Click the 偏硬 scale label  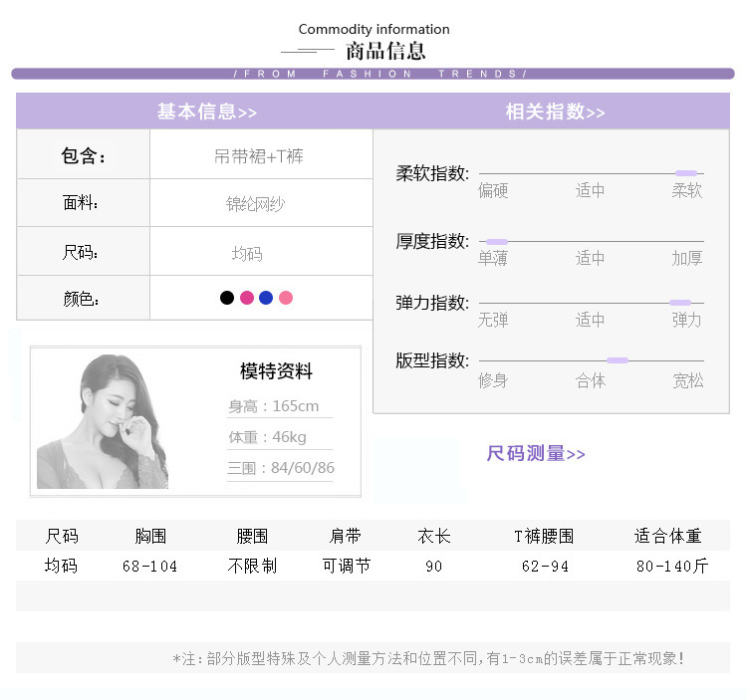pos(493,190)
